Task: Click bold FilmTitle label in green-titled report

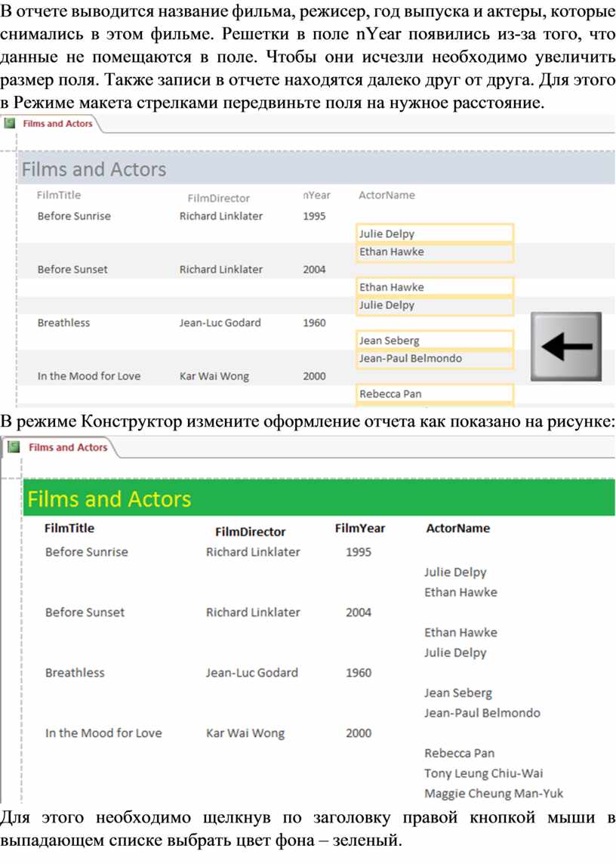Action: point(69,528)
